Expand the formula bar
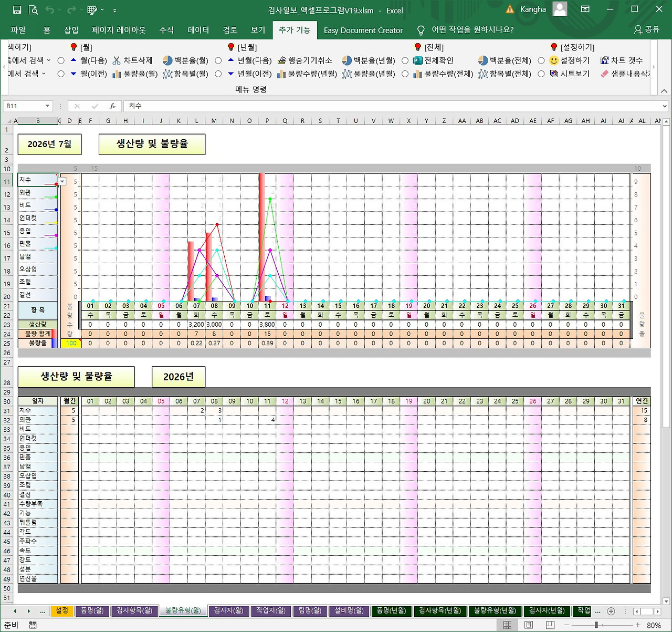 (x=666, y=106)
